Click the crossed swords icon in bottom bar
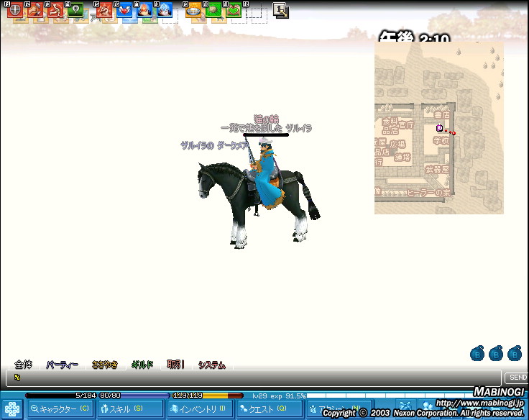 tap(405, 406)
